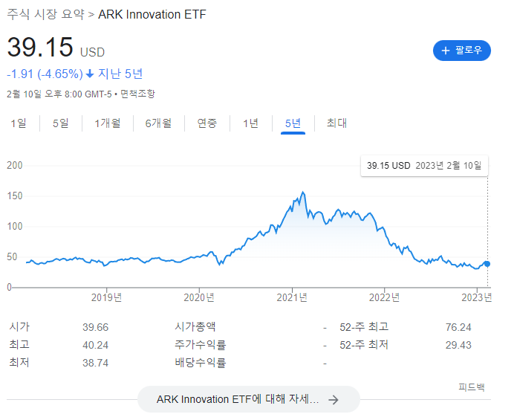Viewport: 517px width, 420px height.
Task: Click the 팔로우 follow button
Action: tap(461, 51)
